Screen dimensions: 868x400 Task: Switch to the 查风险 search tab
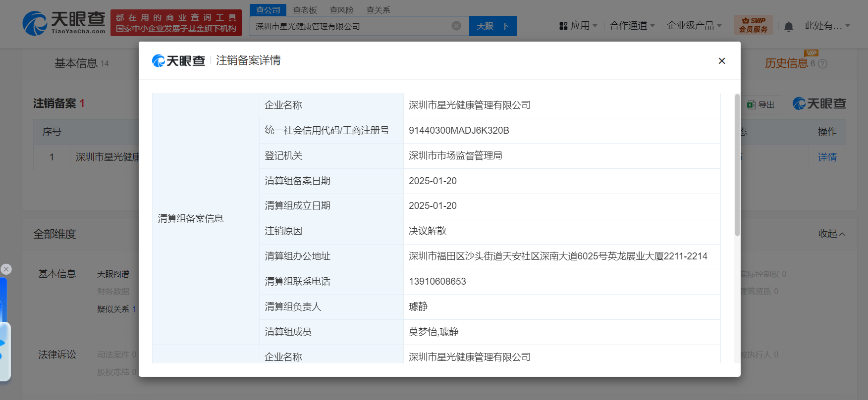[341, 10]
